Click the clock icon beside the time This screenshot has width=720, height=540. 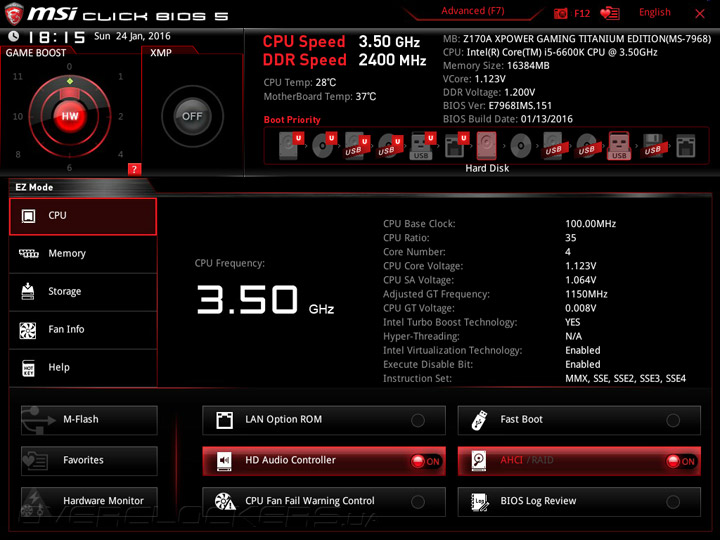coord(14,36)
